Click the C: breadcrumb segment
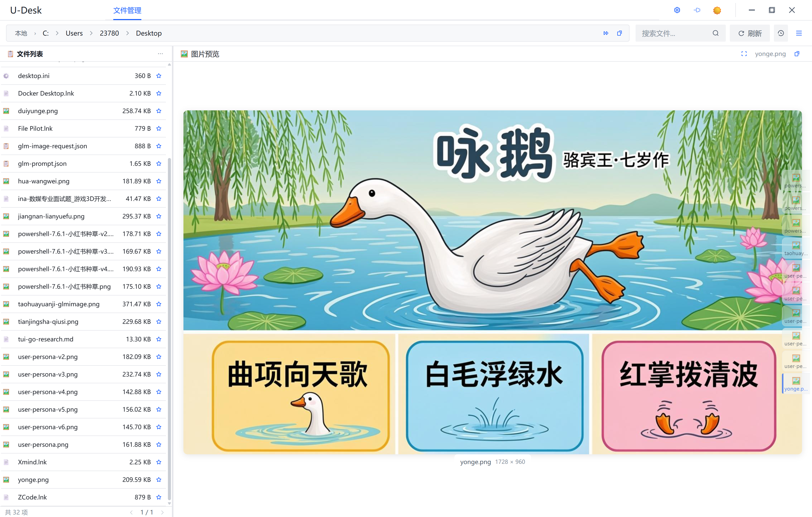The height and width of the screenshot is (517, 812). click(46, 33)
